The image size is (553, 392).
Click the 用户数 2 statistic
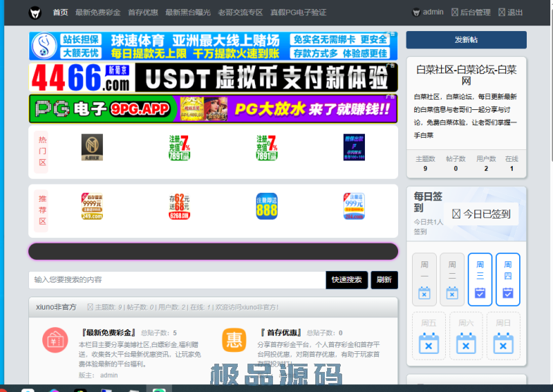click(486, 164)
